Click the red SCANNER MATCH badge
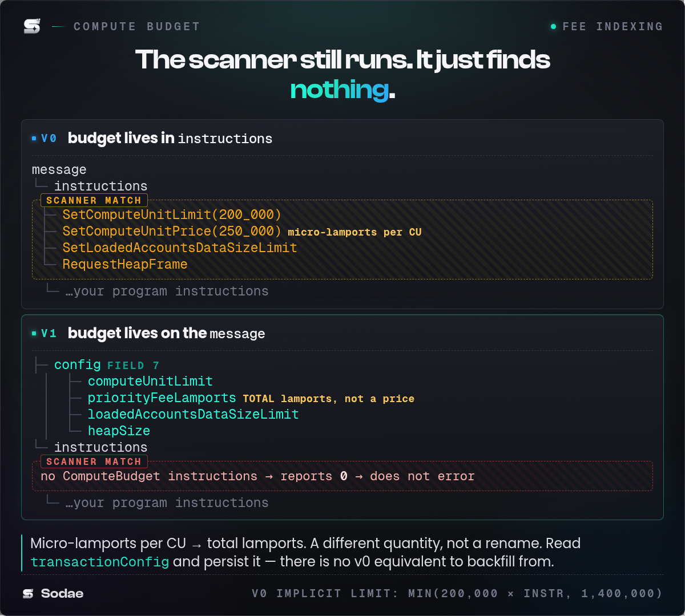This screenshot has height=616, width=685. 94,461
